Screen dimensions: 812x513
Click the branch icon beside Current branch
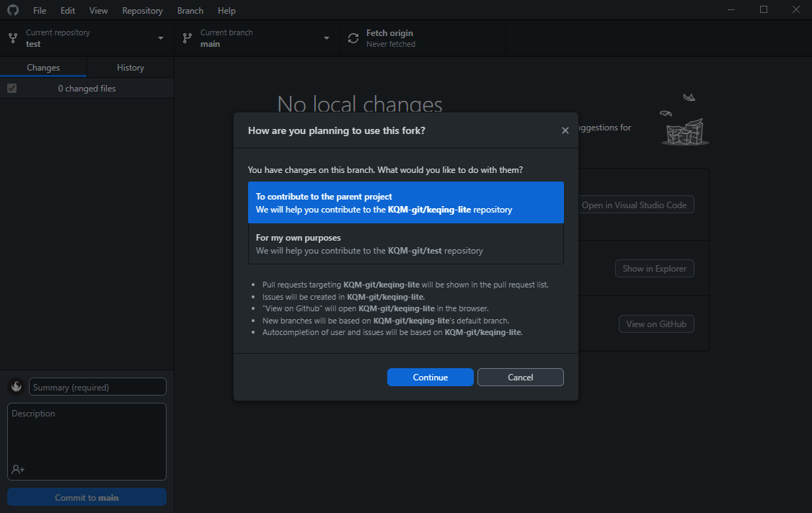(187, 38)
